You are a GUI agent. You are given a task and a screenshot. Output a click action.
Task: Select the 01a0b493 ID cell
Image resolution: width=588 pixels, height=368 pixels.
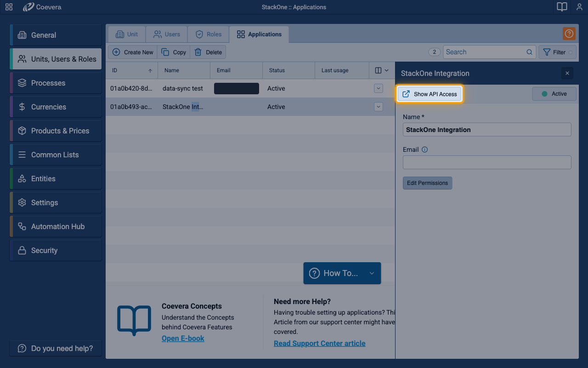131,107
